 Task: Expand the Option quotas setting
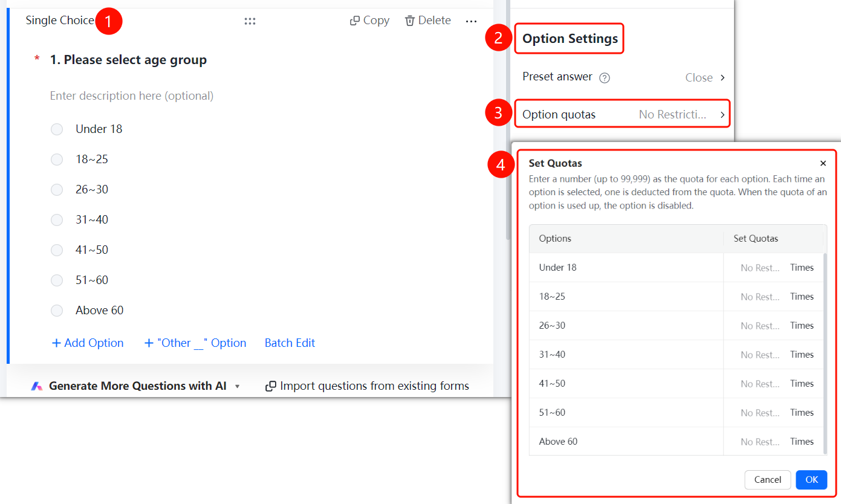623,114
